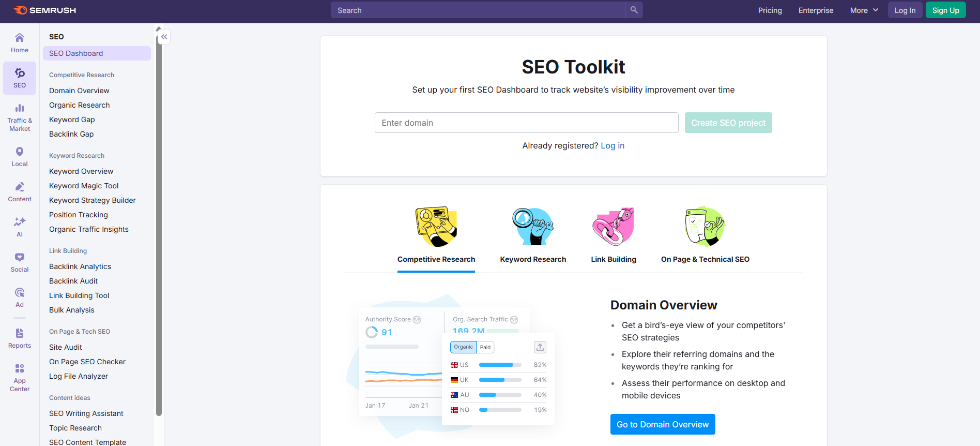Click the AU traffic progress bar
Image resolution: width=980 pixels, height=446 pixels.
500,395
